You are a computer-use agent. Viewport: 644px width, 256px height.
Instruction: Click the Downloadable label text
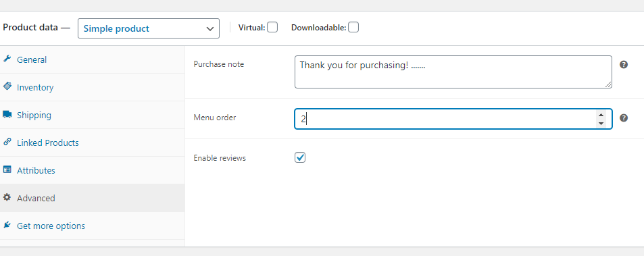click(319, 28)
